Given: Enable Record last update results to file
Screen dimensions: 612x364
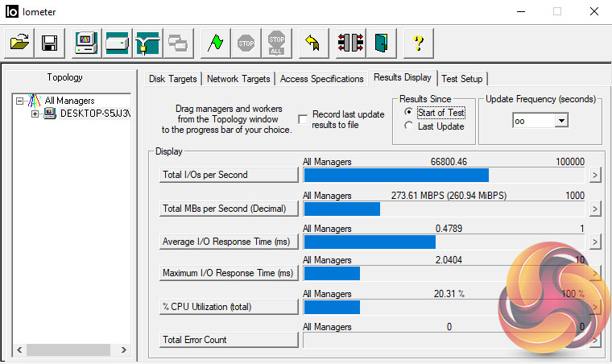Looking at the screenshot, I should (x=303, y=119).
